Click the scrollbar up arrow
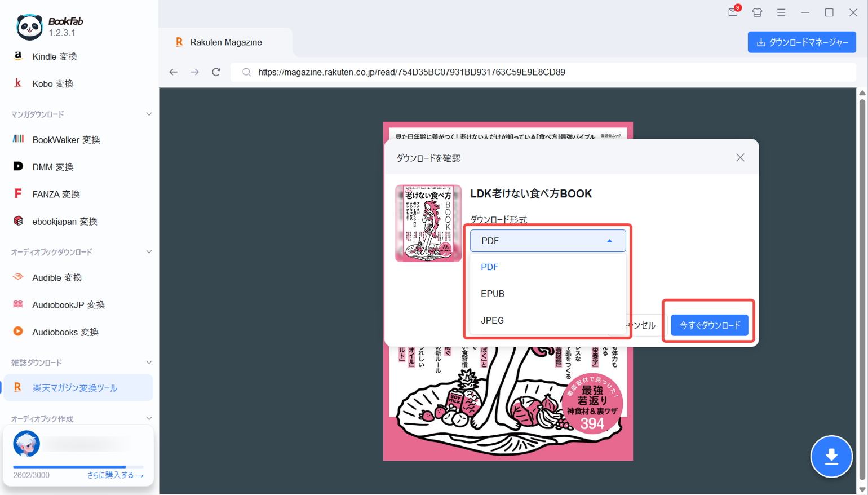Viewport: 868px width, 495px height. [x=862, y=93]
